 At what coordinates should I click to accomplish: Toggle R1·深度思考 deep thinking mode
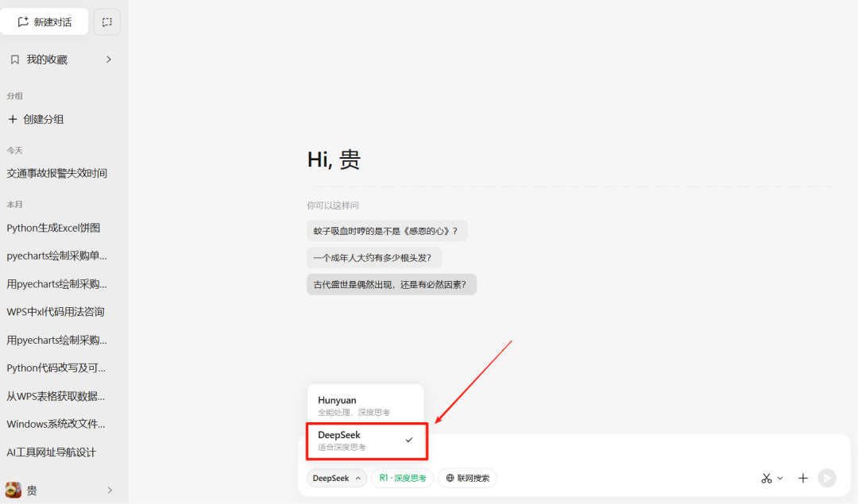tap(401, 478)
